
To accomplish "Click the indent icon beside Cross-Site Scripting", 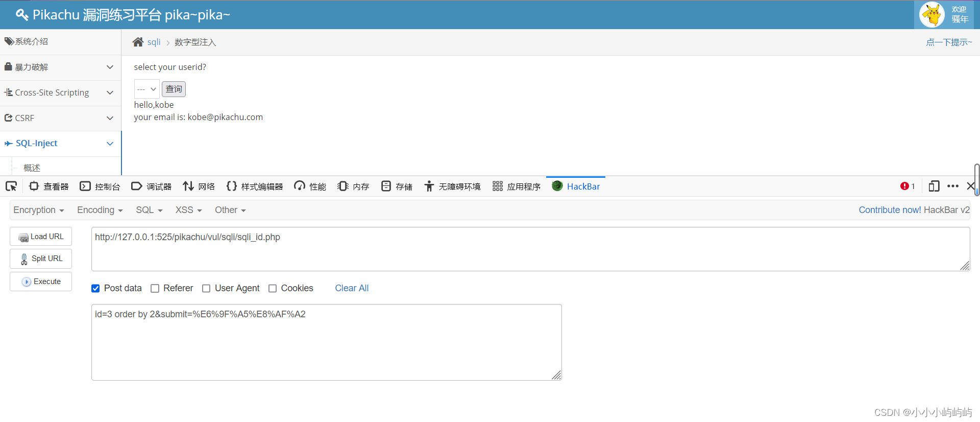I will [x=8, y=92].
